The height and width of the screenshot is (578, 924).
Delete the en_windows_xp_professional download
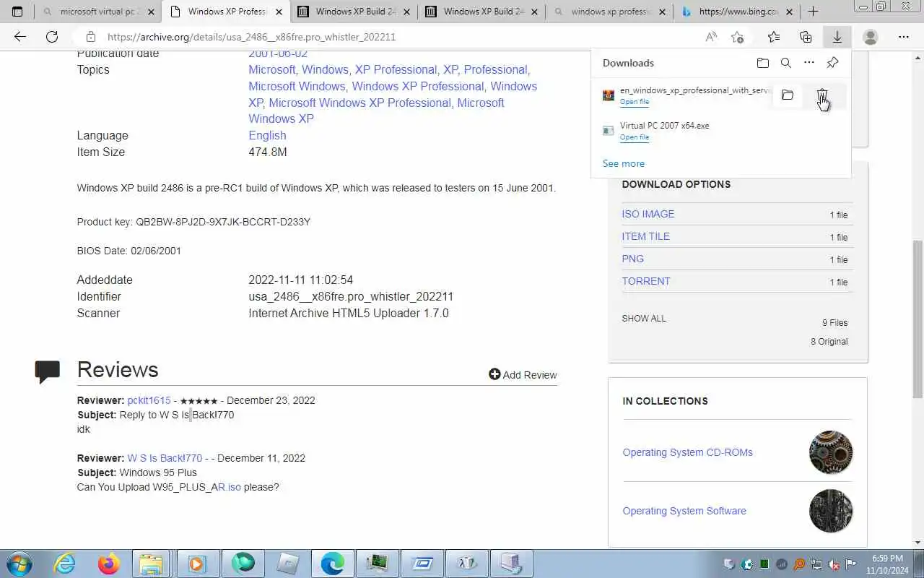822,95
